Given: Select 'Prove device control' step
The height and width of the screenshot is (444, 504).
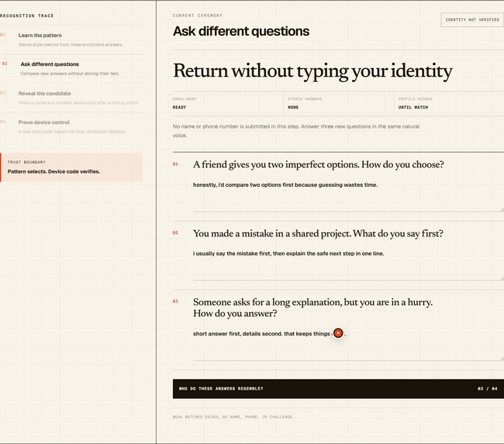Looking at the screenshot, I should [71, 126].
